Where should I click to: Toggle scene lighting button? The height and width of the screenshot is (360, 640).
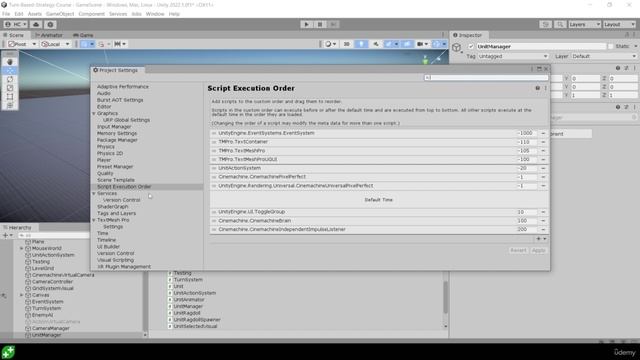tap(361, 44)
